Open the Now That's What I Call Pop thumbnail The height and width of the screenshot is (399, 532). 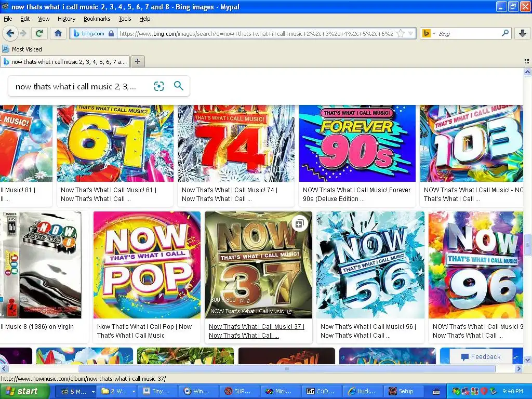tap(147, 265)
